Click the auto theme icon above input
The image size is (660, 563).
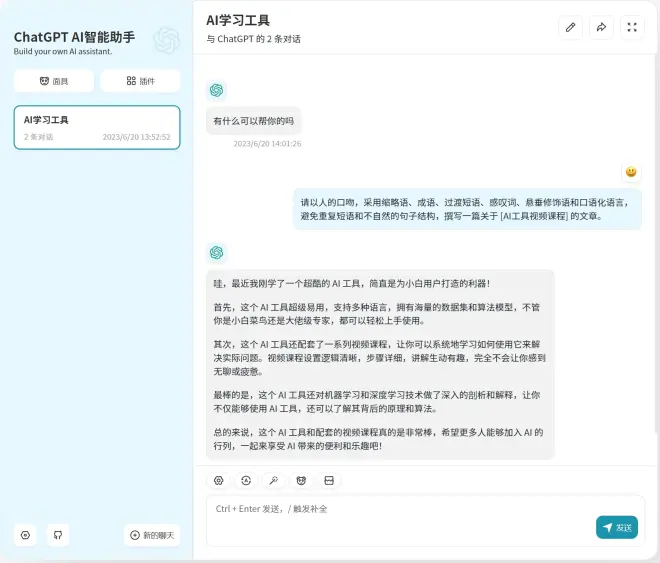click(246, 480)
